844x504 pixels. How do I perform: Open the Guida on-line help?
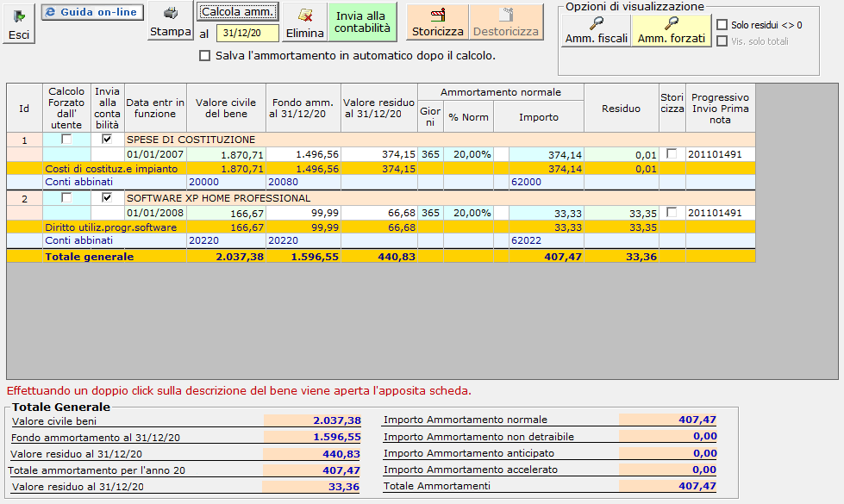coord(92,12)
